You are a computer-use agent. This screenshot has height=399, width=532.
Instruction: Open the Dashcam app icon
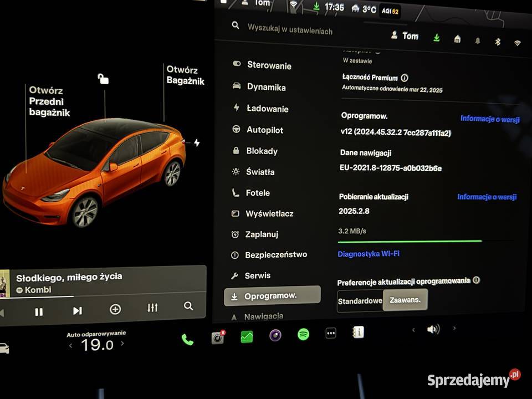pyautogui.click(x=218, y=337)
